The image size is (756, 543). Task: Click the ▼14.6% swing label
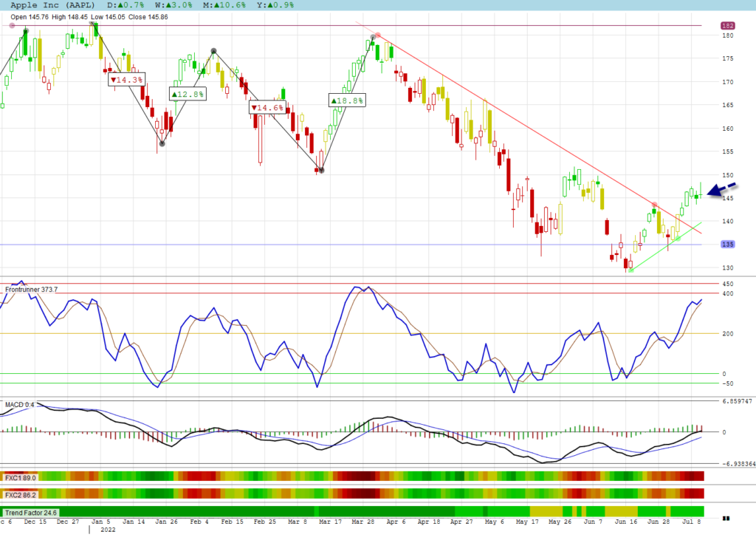coord(267,107)
